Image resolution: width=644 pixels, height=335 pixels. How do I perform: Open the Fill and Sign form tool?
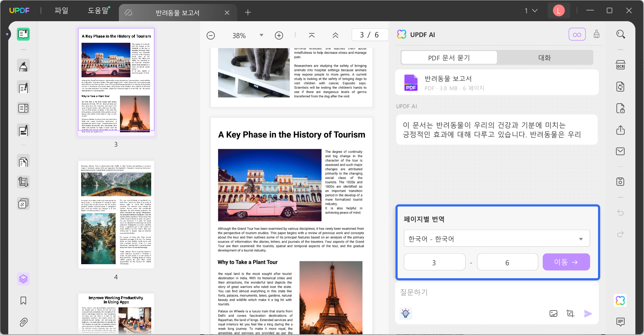click(x=23, y=130)
